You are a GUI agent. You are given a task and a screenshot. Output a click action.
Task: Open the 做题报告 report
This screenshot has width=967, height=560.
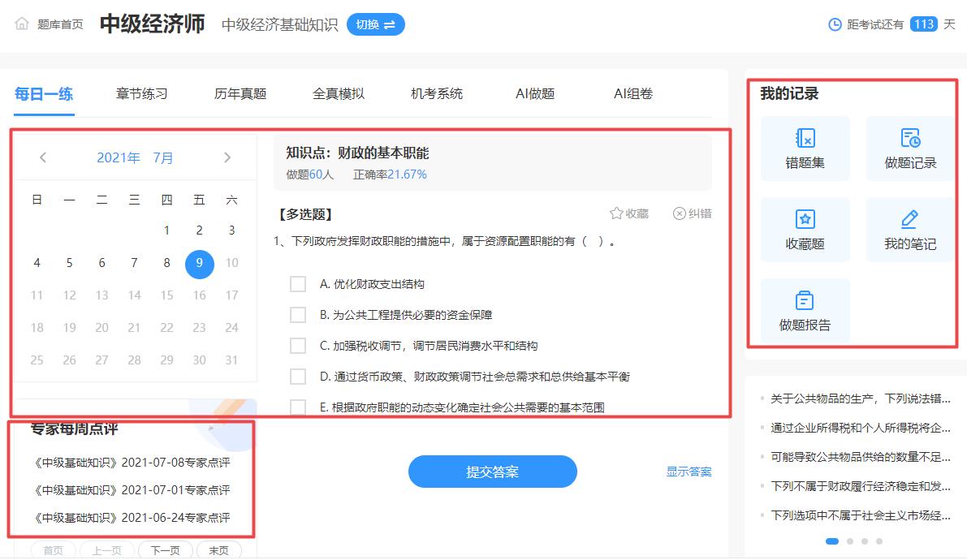[x=805, y=310]
